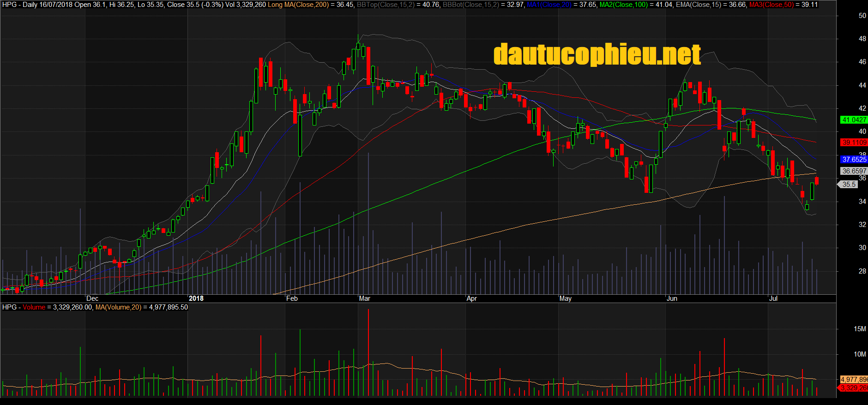This screenshot has height=405, width=868.
Task: Click the red 39.1109 price tag
Action: 854,143
